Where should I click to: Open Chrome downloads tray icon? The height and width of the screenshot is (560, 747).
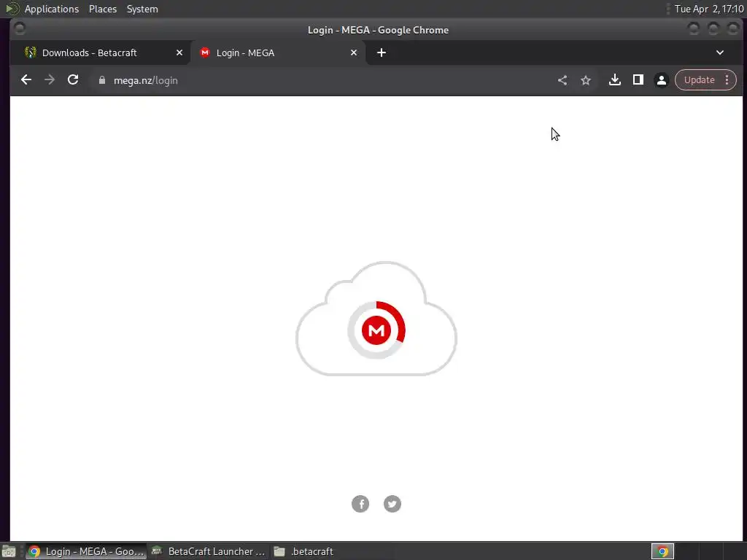coord(615,80)
